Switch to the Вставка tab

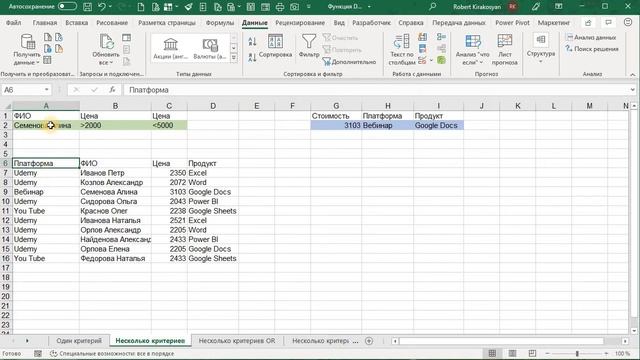[x=77, y=23]
